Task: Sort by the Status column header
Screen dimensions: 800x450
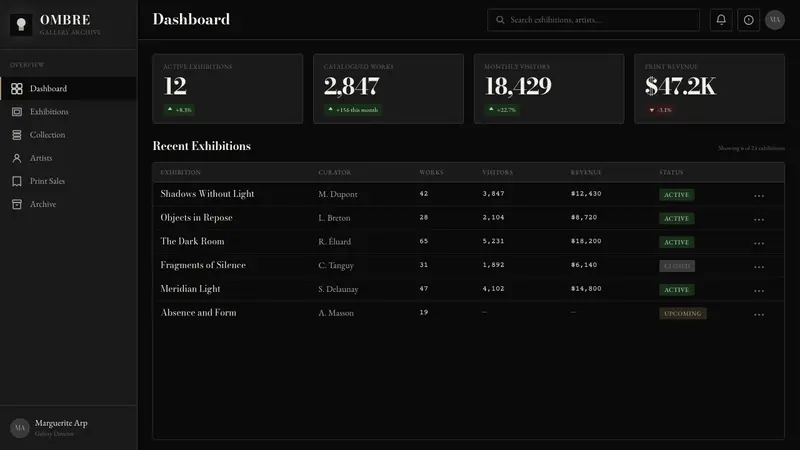Action: [671, 172]
